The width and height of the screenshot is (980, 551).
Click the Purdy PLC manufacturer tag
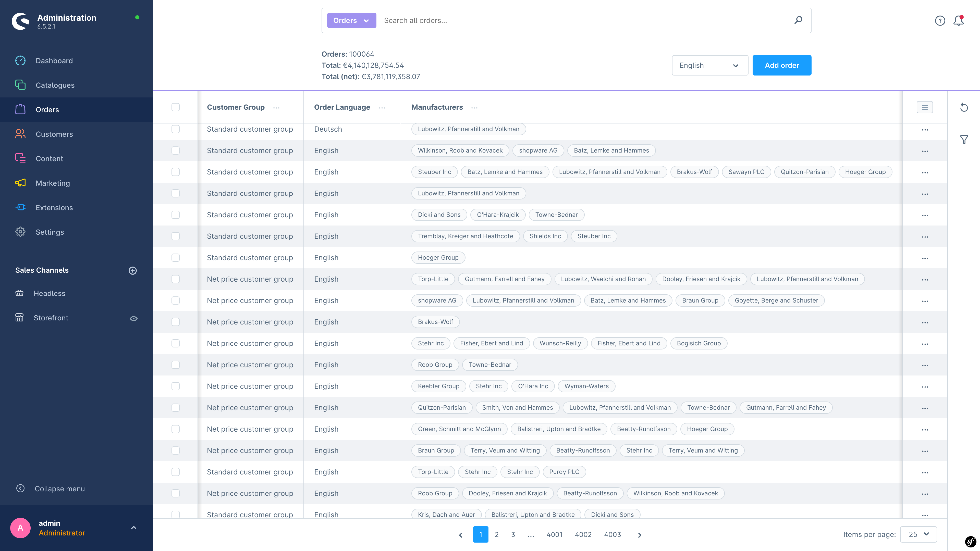pyautogui.click(x=564, y=472)
